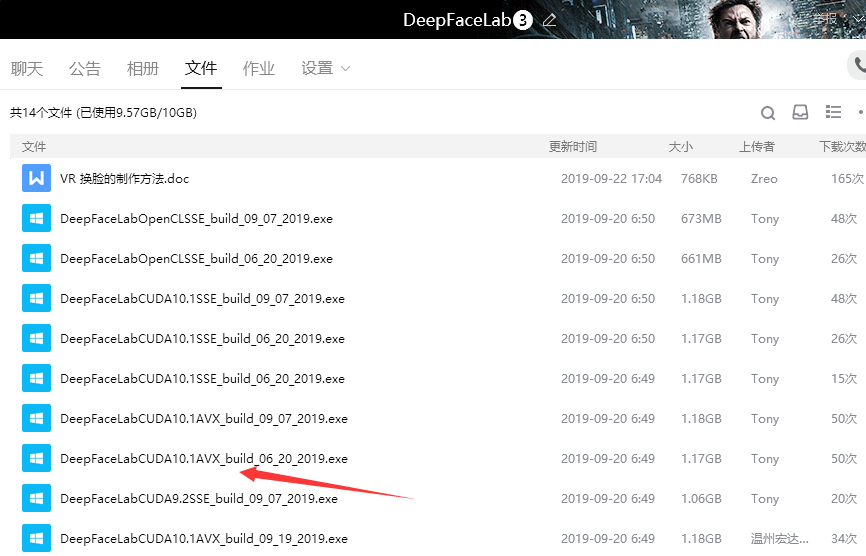Select the 文件 tab
This screenshot has width=866, height=556.
coord(201,68)
